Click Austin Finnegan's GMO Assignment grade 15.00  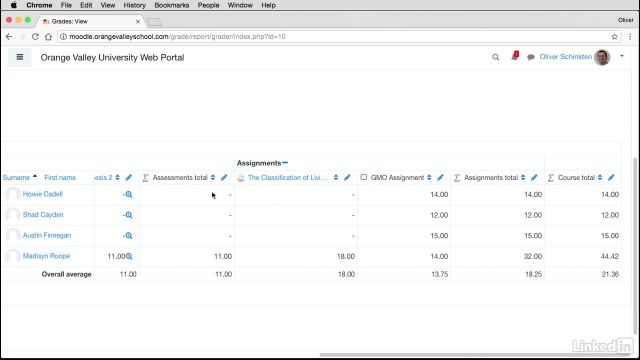[x=439, y=236]
